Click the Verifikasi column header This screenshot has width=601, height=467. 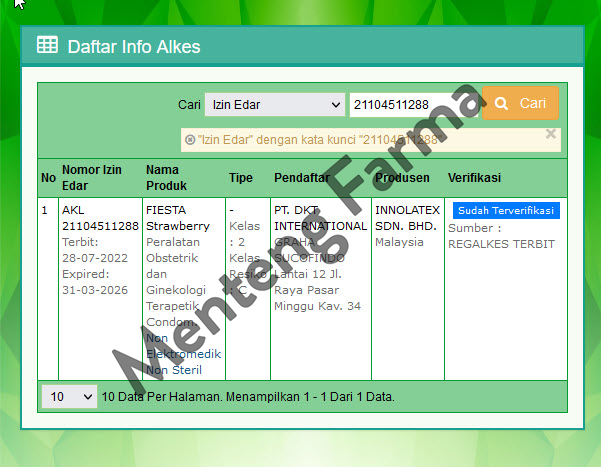474,178
